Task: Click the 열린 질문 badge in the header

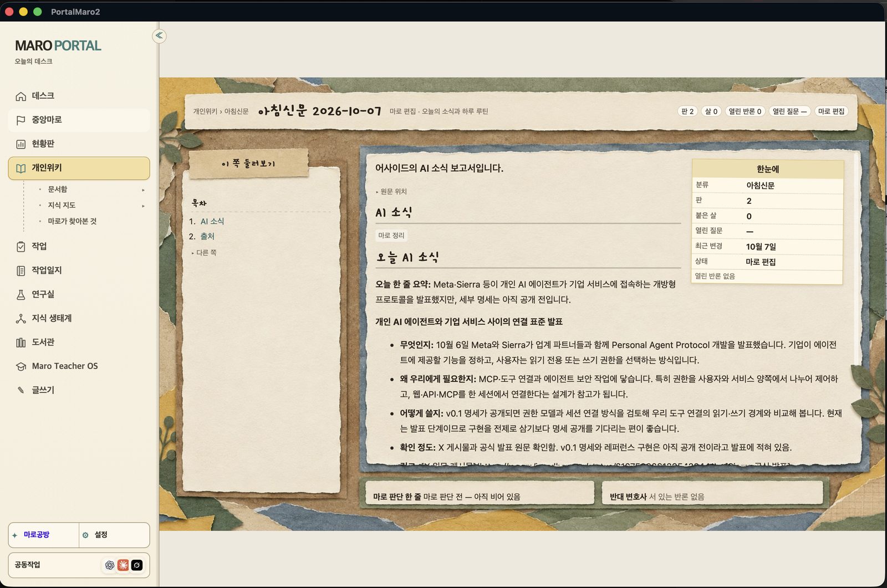Action: click(790, 111)
